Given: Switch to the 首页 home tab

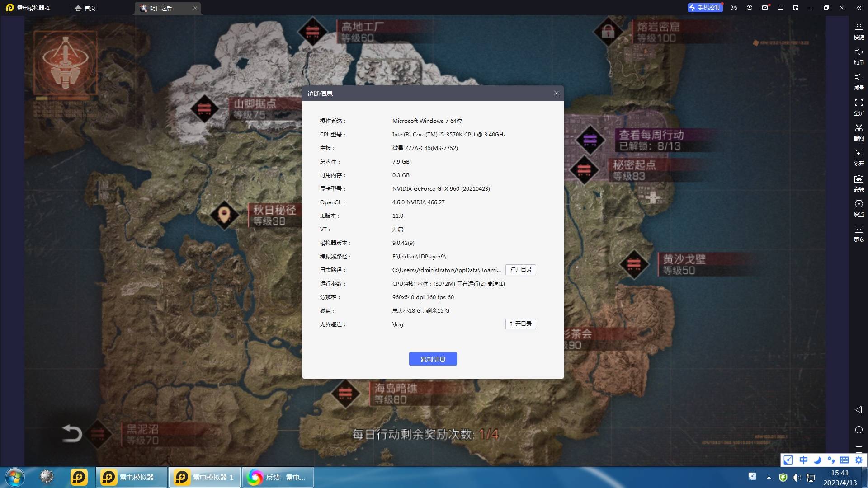Looking at the screenshot, I should pos(85,8).
